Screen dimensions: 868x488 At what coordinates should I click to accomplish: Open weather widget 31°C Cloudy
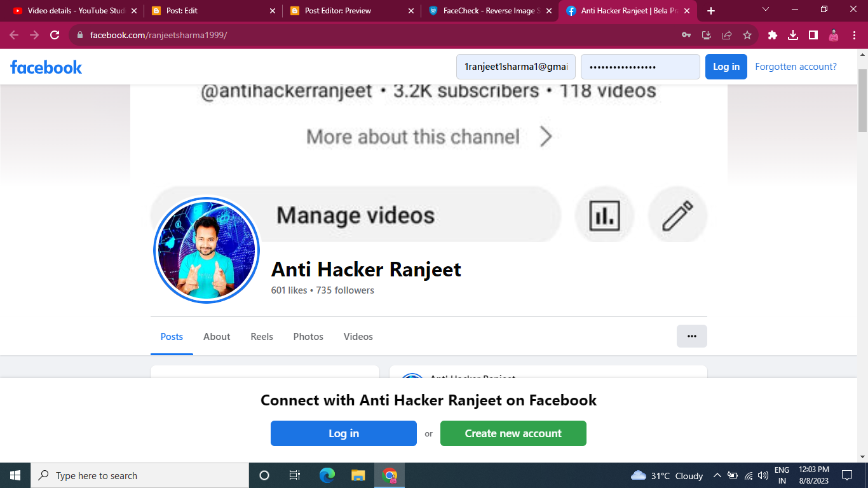pos(667,475)
